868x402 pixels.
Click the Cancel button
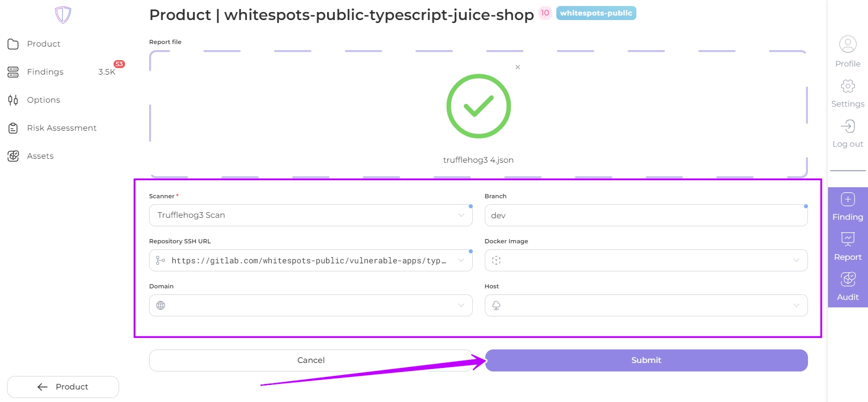[x=311, y=360]
